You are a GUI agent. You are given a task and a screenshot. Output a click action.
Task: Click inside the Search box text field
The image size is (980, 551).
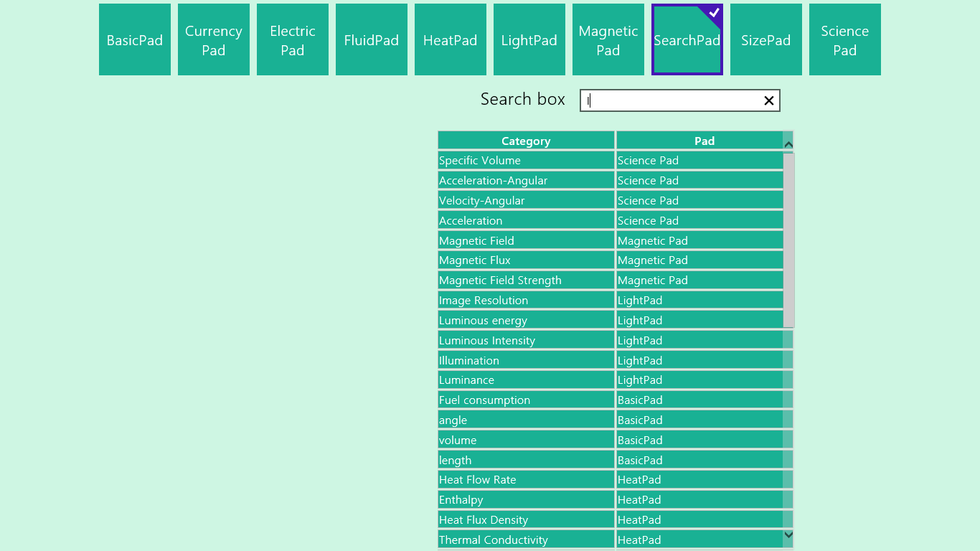[x=671, y=100]
